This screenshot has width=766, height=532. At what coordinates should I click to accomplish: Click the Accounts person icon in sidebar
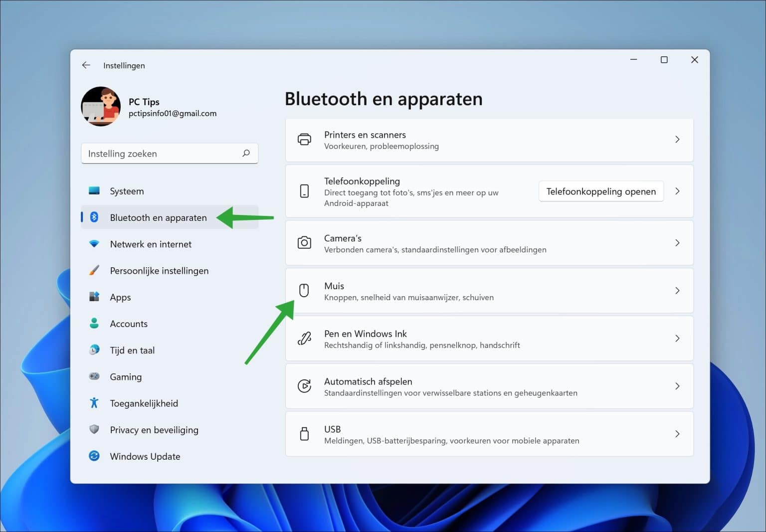click(94, 323)
